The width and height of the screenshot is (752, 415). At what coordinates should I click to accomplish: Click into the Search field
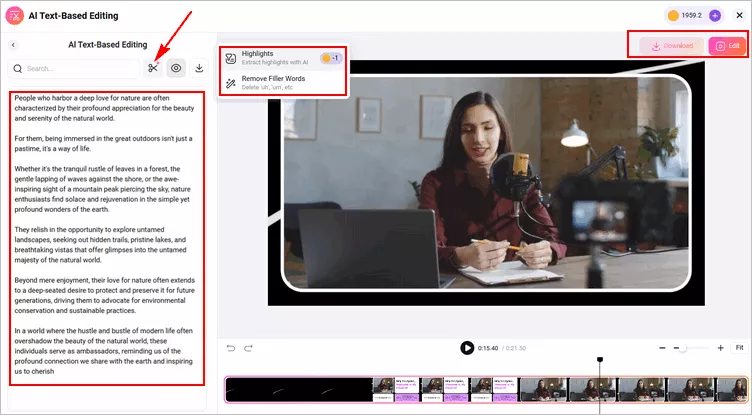(74, 69)
